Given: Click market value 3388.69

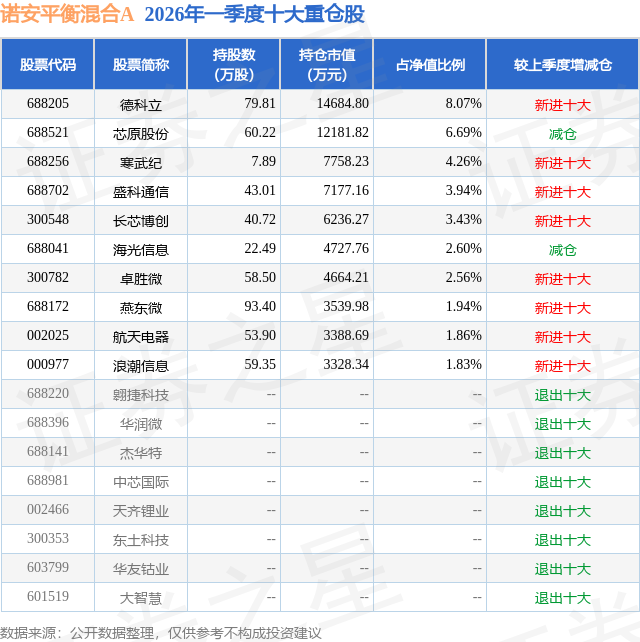Looking at the screenshot, I should tap(346, 335).
